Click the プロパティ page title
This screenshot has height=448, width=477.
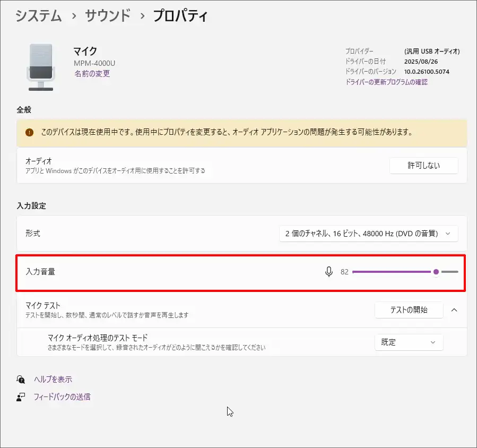pyautogui.click(x=180, y=16)
